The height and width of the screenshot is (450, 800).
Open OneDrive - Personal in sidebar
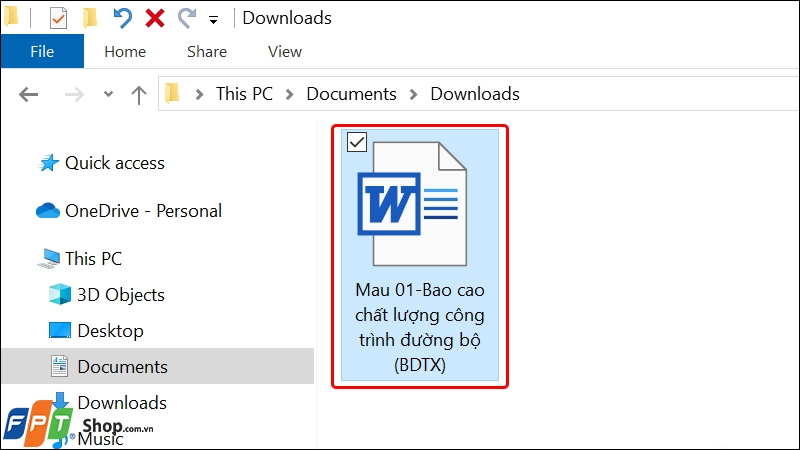pos(143,211)
